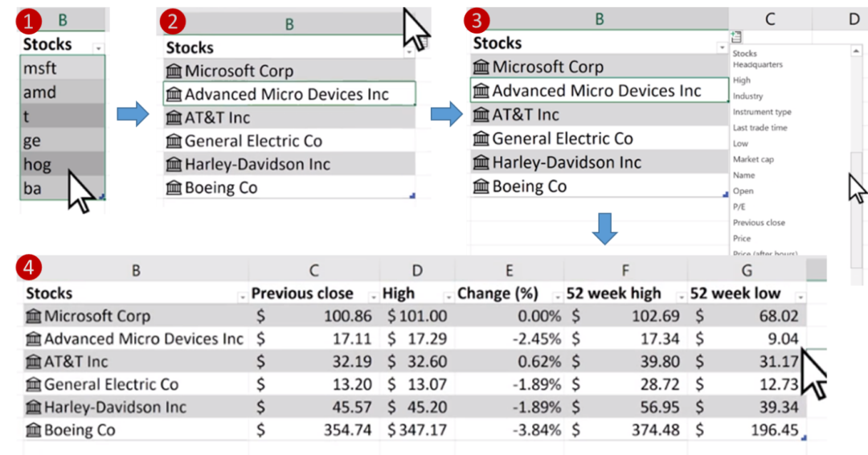Click stock icon beside AT&T Inc in panel 2
This screenshot has width=868, height=455.
click(174, 117)
